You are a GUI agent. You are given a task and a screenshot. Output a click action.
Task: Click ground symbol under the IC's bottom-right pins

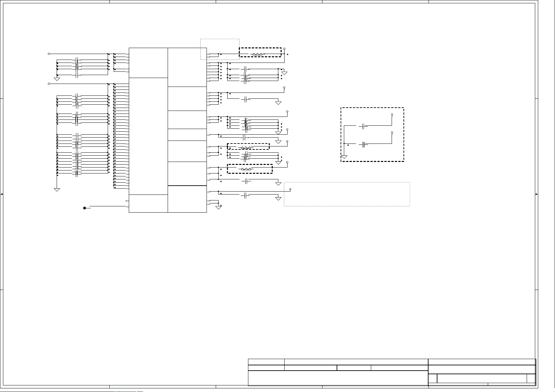(x=218, y=207)
